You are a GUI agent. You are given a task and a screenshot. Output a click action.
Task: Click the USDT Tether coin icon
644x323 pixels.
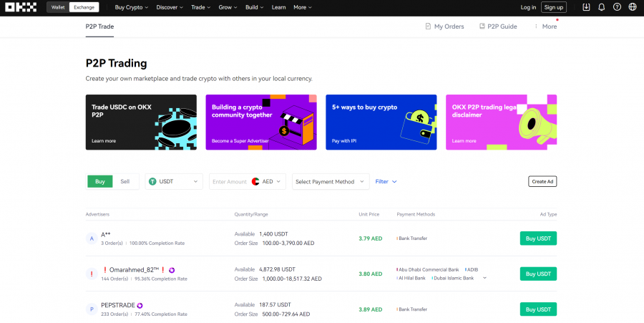click(152, 181)
